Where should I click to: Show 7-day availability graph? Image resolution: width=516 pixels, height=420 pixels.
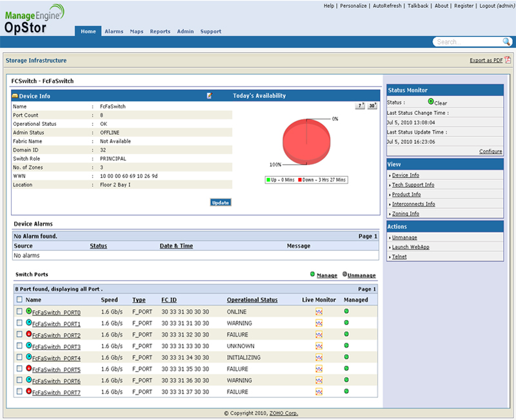pyautogui.click(x=361, y=106)
